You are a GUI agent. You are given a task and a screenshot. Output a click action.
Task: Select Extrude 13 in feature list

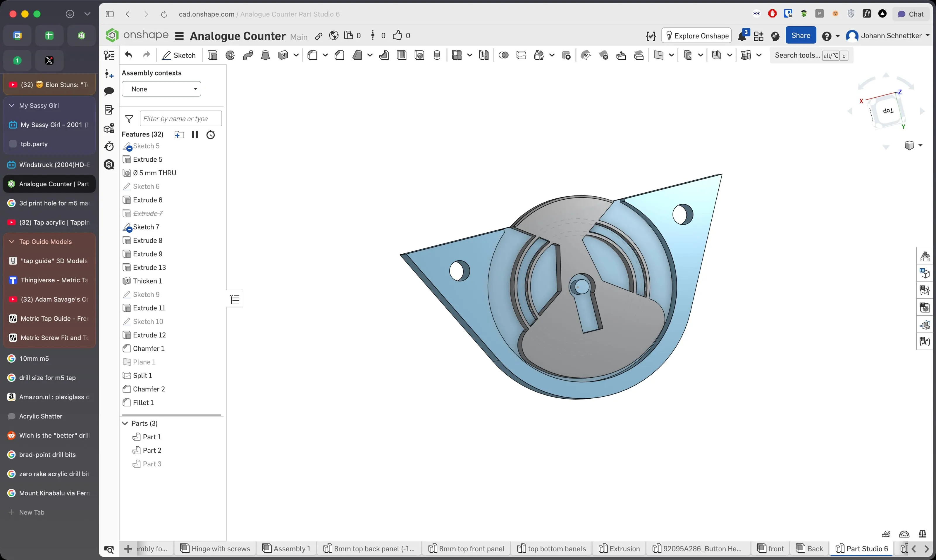pyautogui.click(x=149, y=267)
